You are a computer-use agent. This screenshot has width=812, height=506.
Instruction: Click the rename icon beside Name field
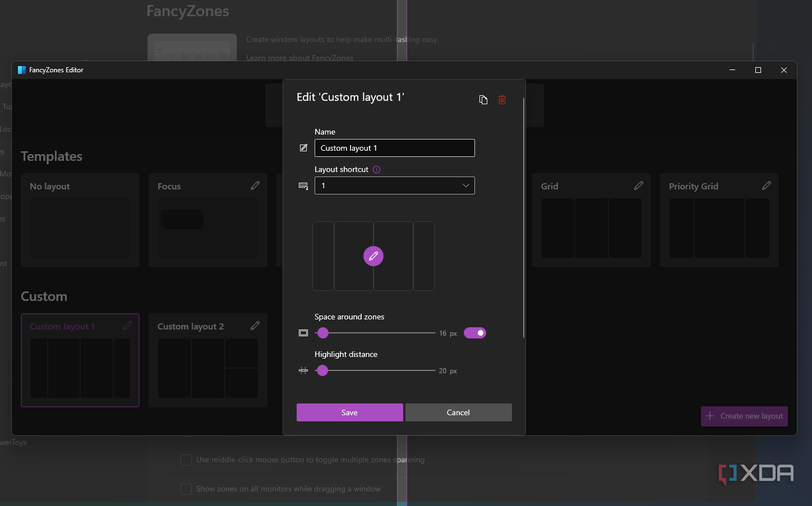coord(303,148)
